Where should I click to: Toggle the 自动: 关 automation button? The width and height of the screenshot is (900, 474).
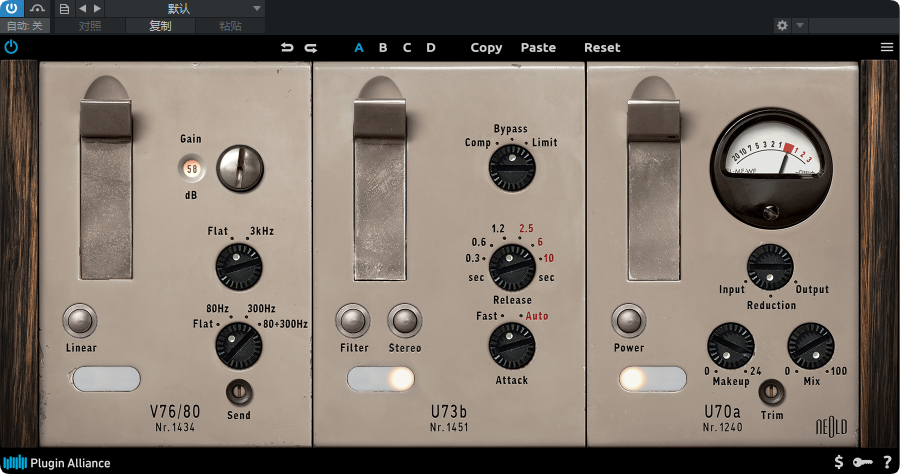tap(25, 26)
